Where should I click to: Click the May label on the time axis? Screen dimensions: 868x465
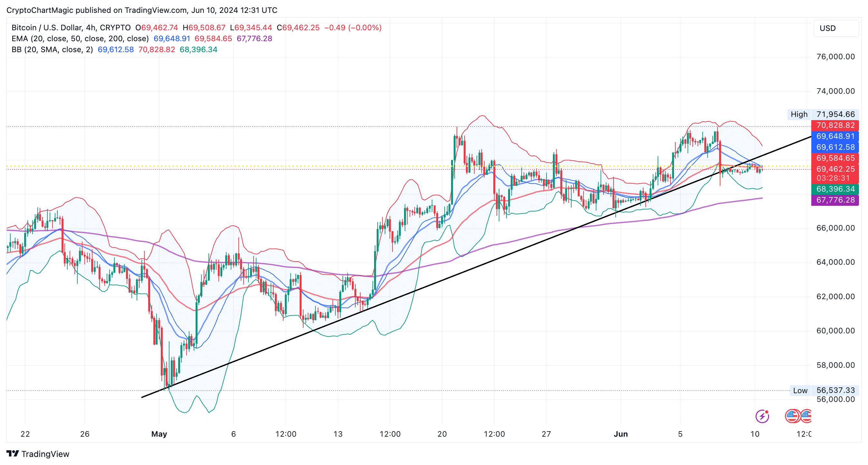tap(159, 434)
